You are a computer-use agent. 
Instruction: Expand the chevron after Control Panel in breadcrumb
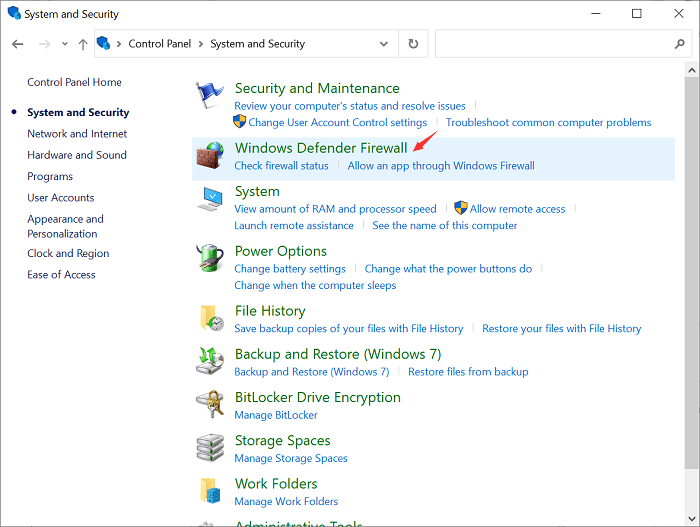(x=200, y=44)
